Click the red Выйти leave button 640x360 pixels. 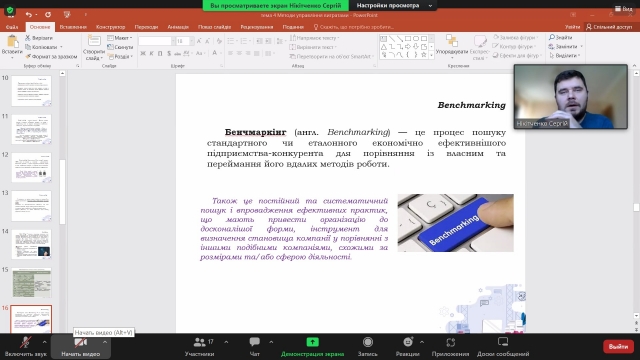point(618,347)
